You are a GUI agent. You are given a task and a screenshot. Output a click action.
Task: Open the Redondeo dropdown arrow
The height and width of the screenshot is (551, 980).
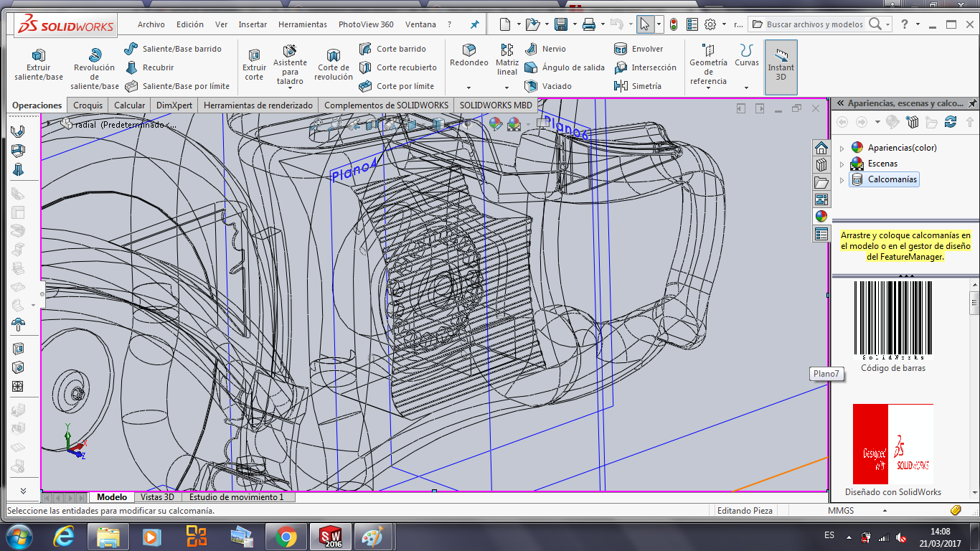(x=469, y=88)
